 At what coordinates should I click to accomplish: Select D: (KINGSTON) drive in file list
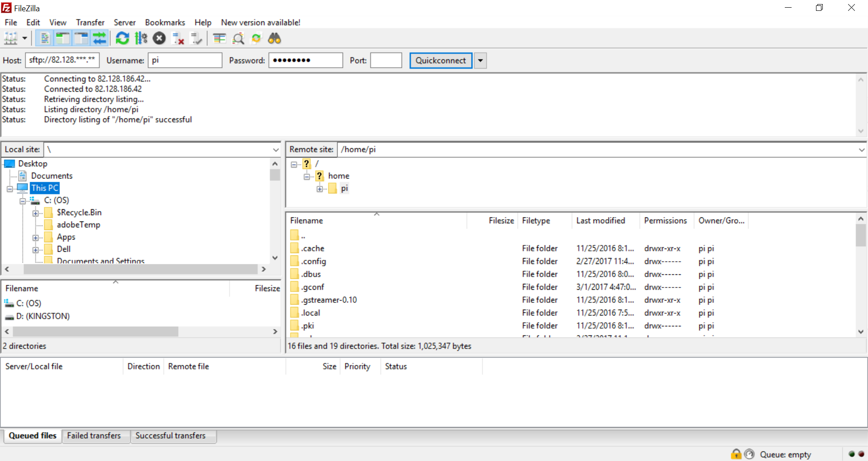click(x=43, y=316)
